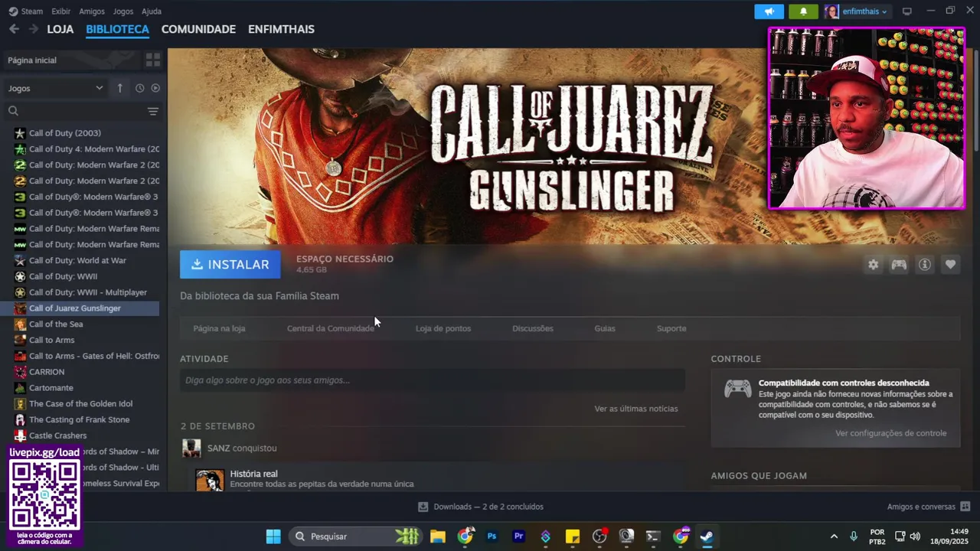This screenshot has width=980, height=551.
Task: Open the Ajuda menu
Action: point(152,11)
